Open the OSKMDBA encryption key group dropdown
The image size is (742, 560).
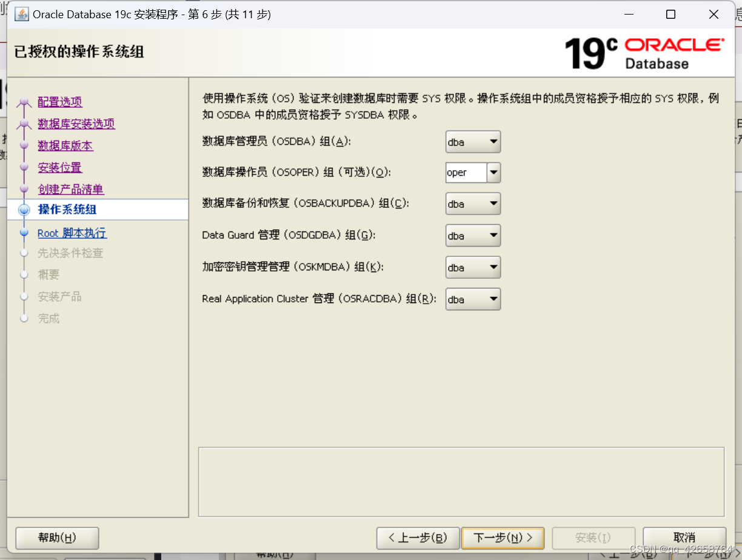[x=473, y=267]
